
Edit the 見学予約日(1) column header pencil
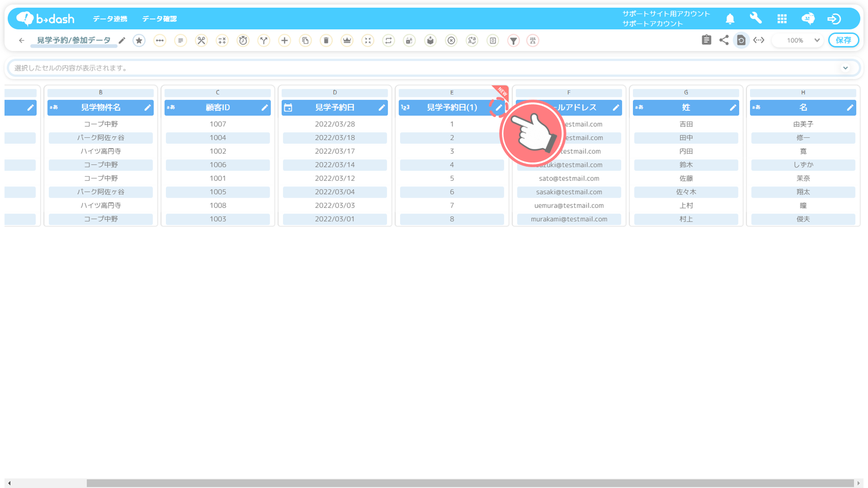pos(499,107)
